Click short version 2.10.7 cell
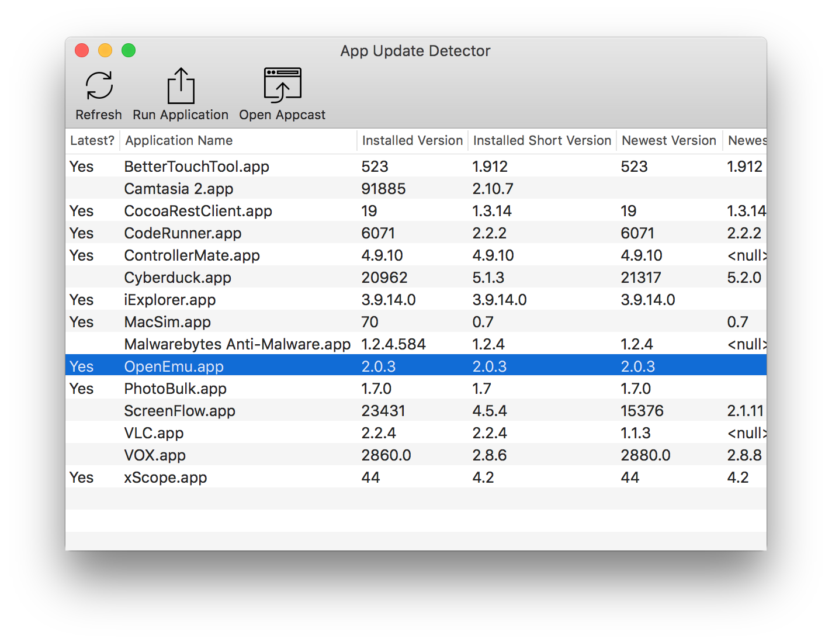Viewport: 832px width, 644px height. coord(493,189)
